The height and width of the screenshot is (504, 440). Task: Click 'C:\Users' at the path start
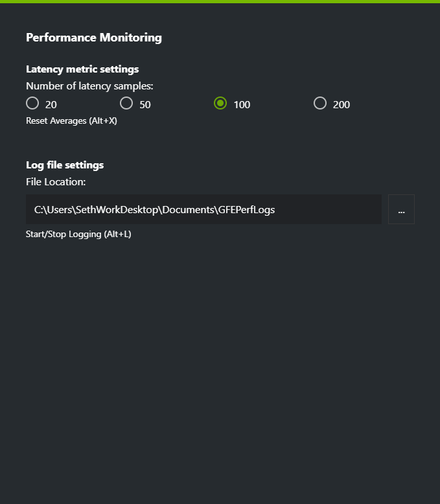click(51, 210)
